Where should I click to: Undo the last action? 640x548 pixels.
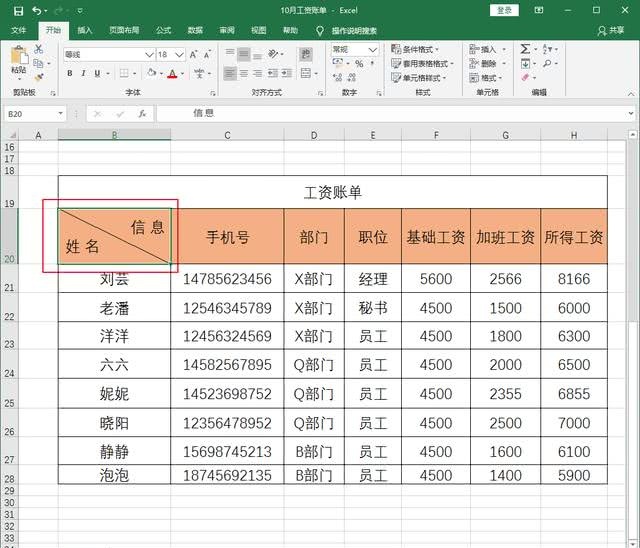click(x=36, y=11)
